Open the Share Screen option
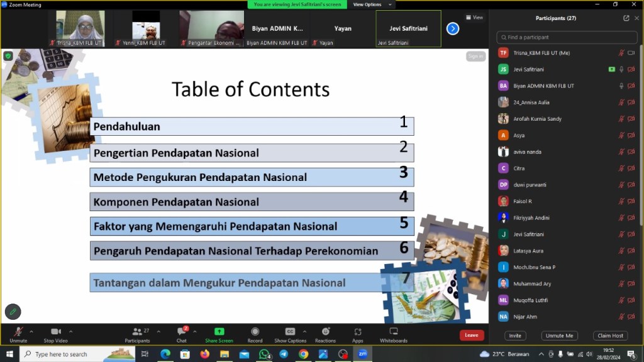Viewport: 644px width, 362px height. click(219, 334)
